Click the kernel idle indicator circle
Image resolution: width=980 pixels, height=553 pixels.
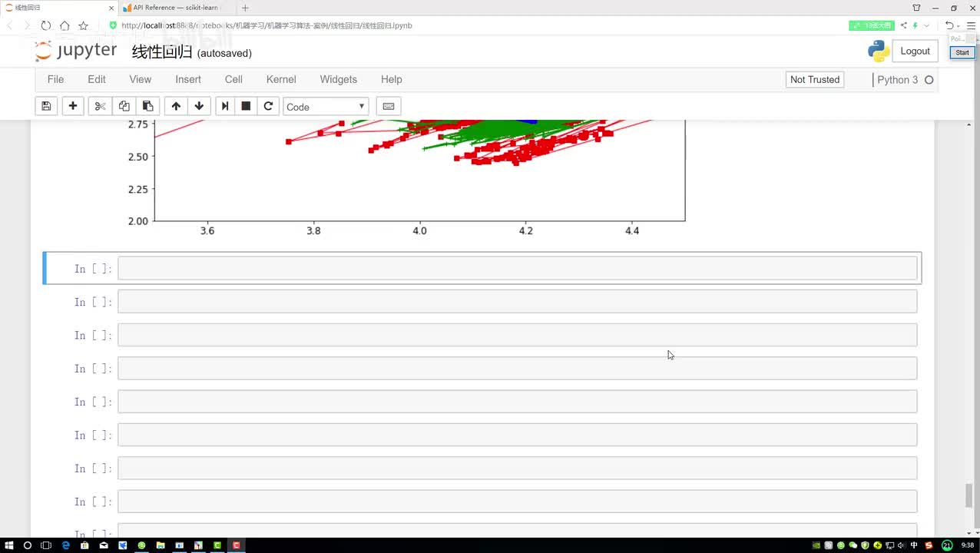click(x=929, y=80)
